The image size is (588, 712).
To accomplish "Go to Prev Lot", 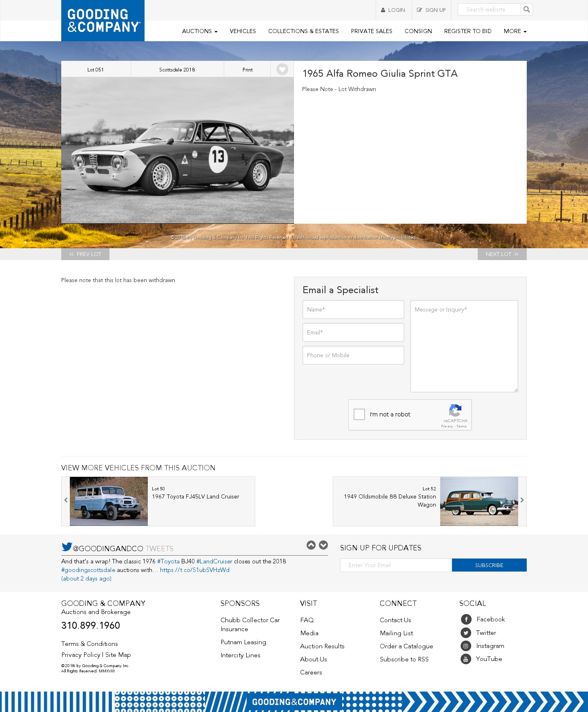I will 85,254.
